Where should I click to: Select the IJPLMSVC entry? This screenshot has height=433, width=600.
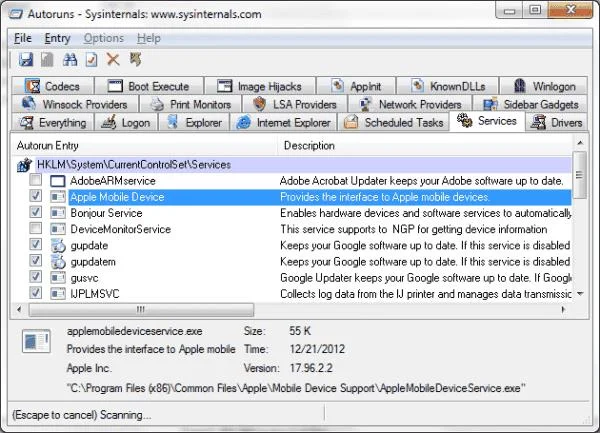[293, 294]
